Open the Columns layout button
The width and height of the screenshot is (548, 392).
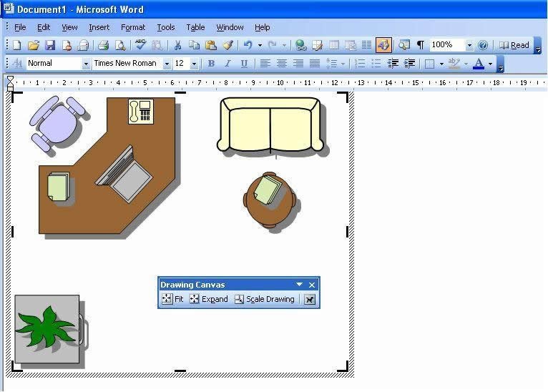click(366, 45)
